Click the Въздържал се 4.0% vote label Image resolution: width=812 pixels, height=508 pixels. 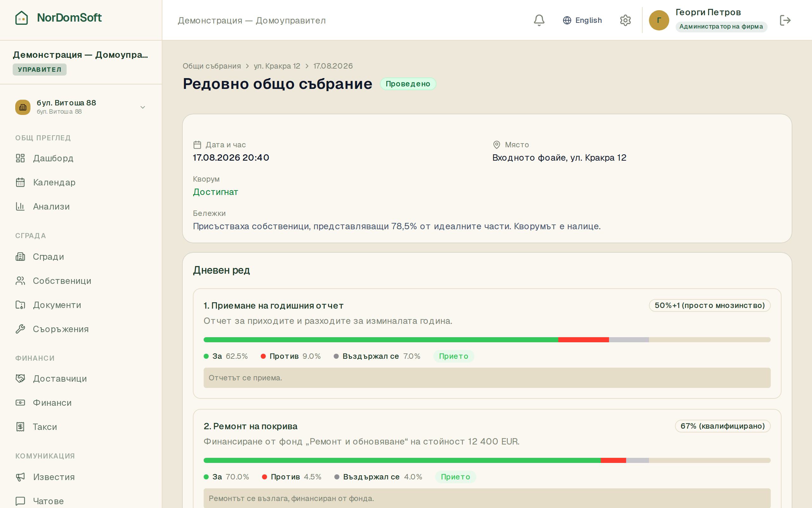point(378,477)
